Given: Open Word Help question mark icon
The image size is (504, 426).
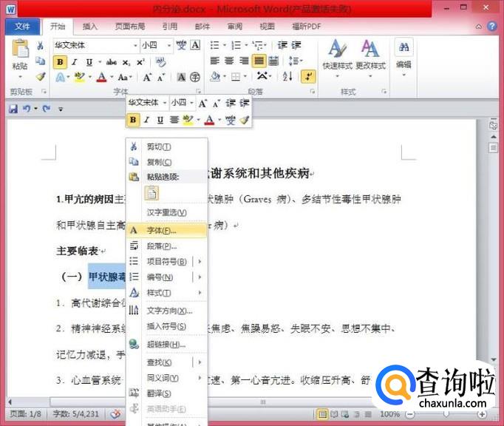Looking at the screenshot, I should pos(492,27).
